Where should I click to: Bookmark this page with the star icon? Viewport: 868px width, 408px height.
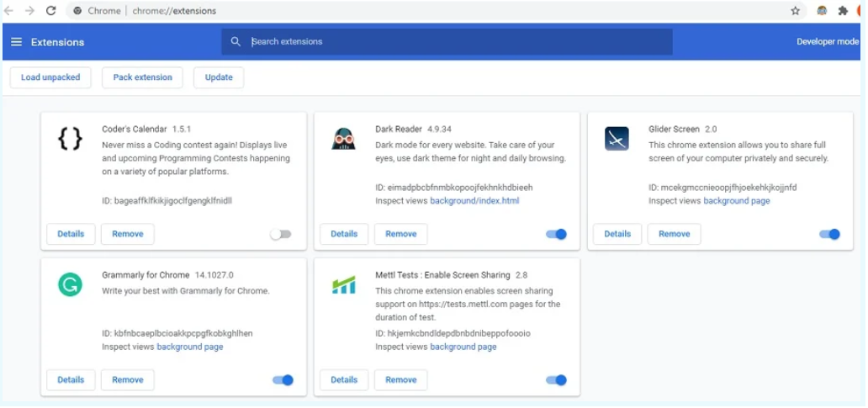click(796, 11)
